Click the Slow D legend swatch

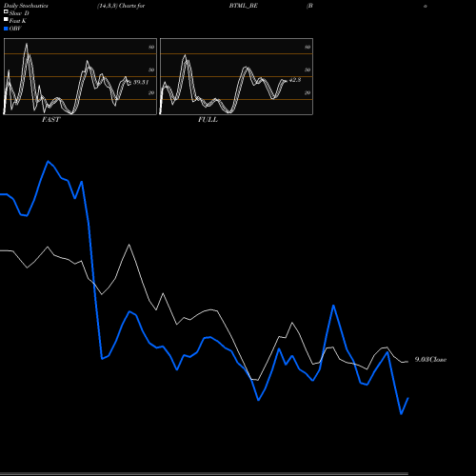tap(6, 11)
